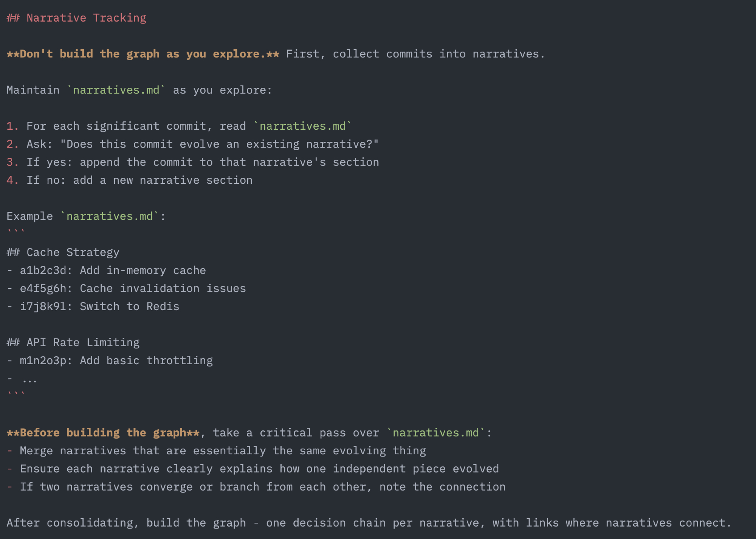The width and height of the screenshot is (756, 539).
Task: Click the quoted question in step 2
Action: pyautogui.click(x=219, y=144)
